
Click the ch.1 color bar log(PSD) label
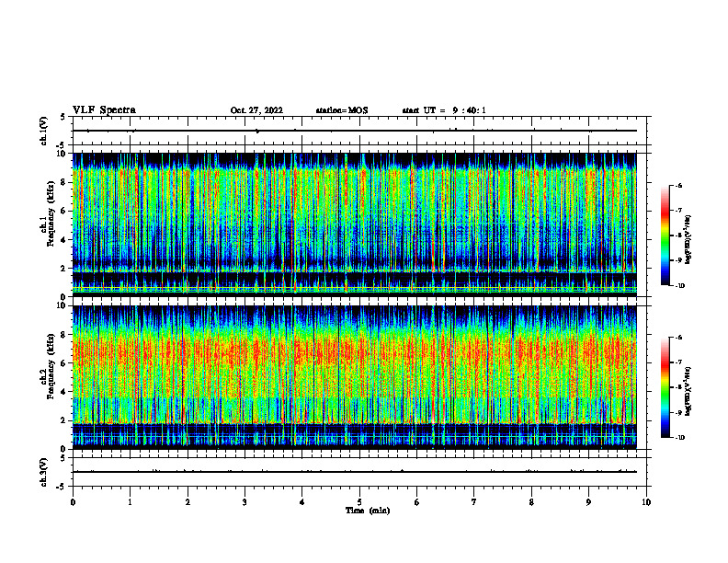point(688,239)
